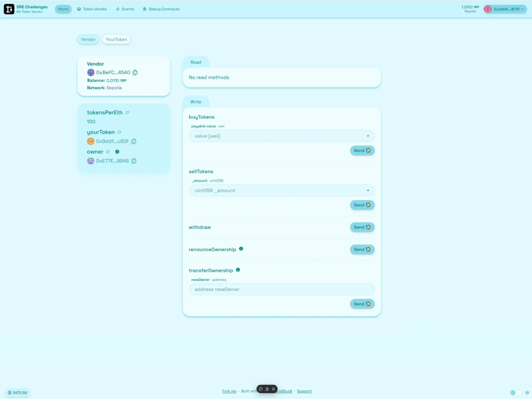This screenshot has height=399, width=532.
Task: Click the SRE Challenges logo
Action: (x=9, y=9)
